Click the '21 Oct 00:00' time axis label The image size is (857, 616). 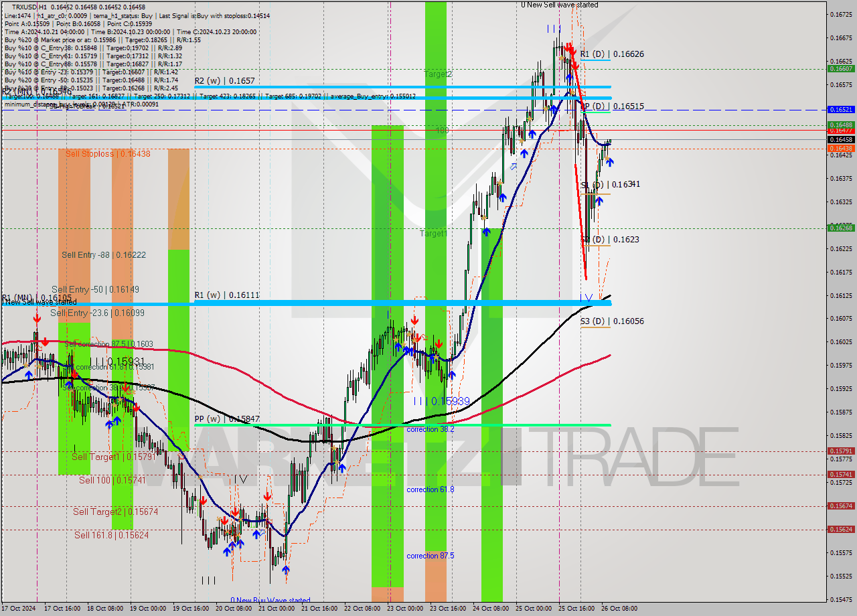point(277,609)
